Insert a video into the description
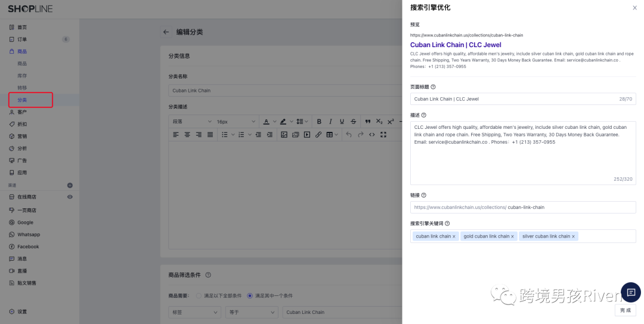The width and height of the screenshot is (644, 324). [307, 134]
